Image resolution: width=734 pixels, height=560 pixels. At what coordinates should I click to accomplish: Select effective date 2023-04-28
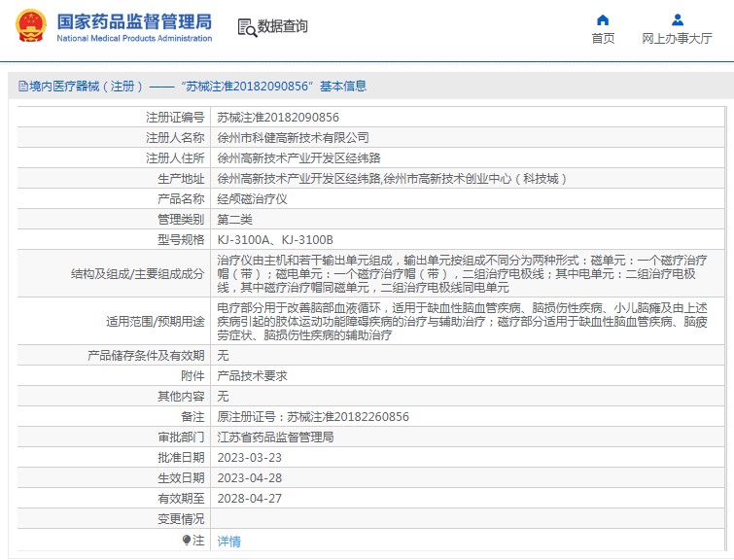250,478
